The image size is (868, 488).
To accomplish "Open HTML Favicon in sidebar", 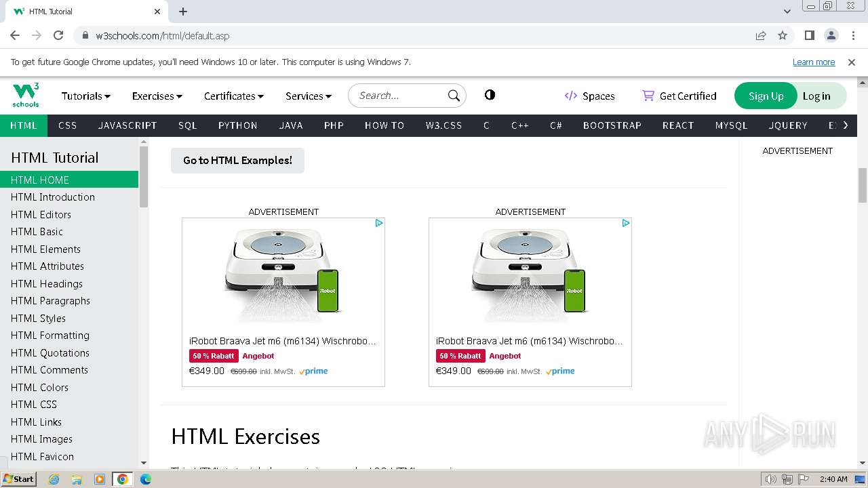I will point(69,456).
